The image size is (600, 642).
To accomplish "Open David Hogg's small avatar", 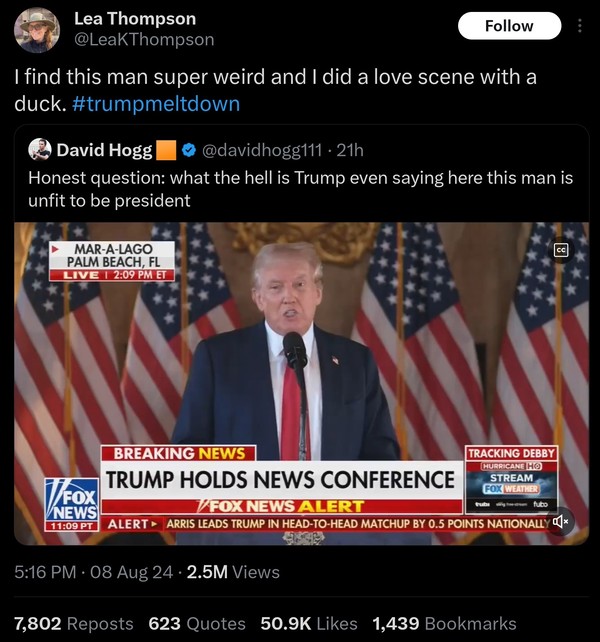I will (40, 150).
